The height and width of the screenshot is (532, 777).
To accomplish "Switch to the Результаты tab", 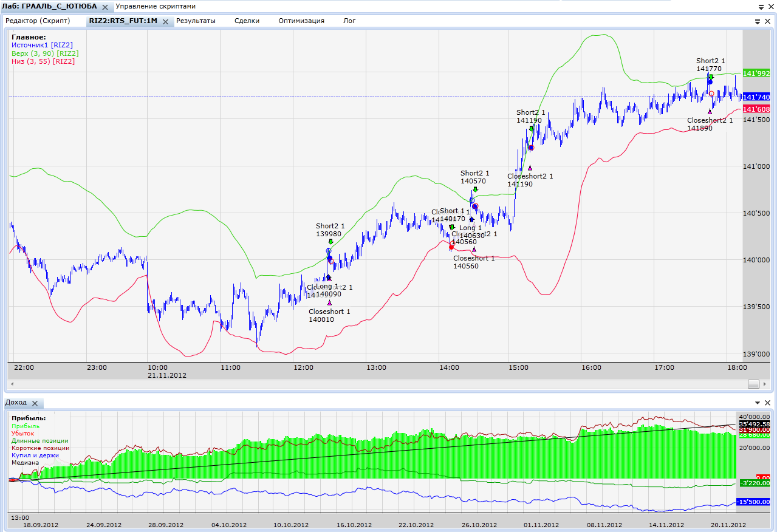I will [x=196, y=21].
